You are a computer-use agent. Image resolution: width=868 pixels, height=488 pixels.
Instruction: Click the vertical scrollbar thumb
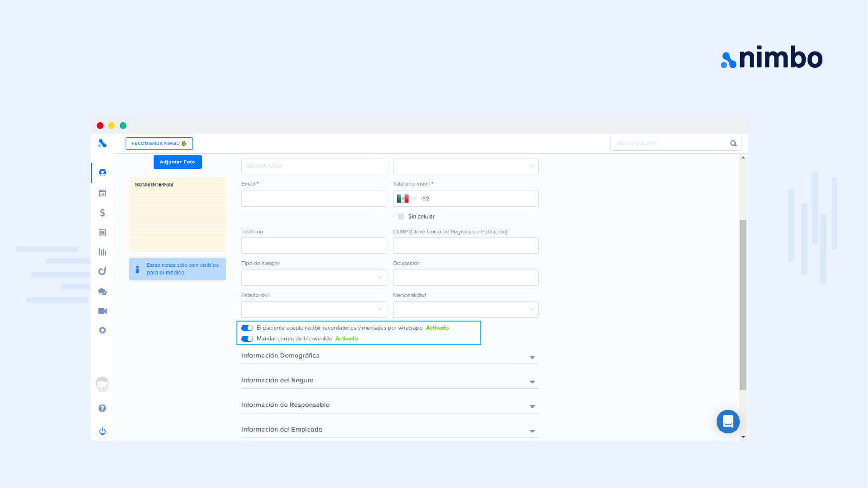743,305
